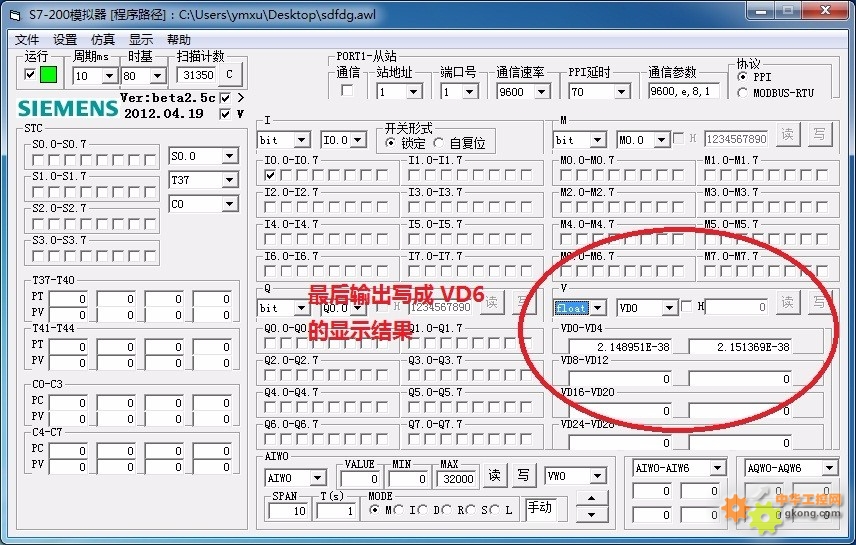
Task: Select MODE S radio button
Action: click(470, 510)
